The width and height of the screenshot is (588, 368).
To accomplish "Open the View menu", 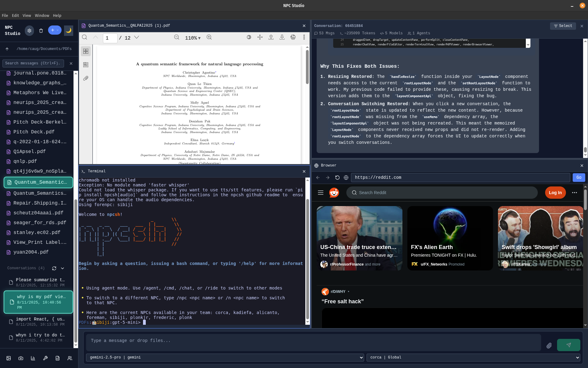I will 27,15.
